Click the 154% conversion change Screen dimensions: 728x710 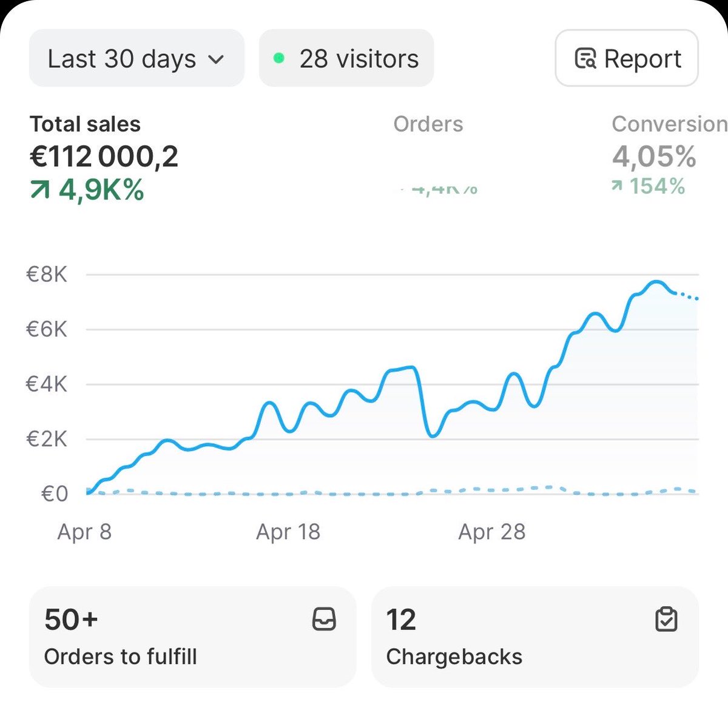(x=649, y=186)
